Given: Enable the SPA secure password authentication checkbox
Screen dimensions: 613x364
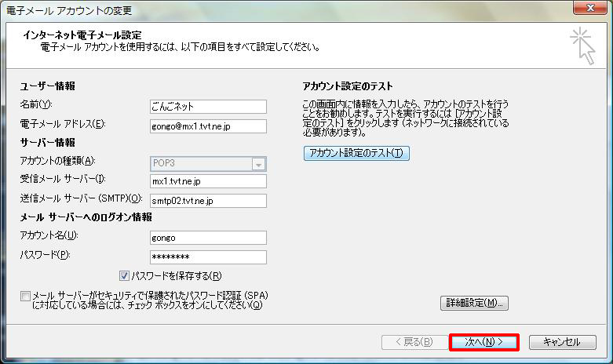Looking at the screenshot, I should point(25,296).
